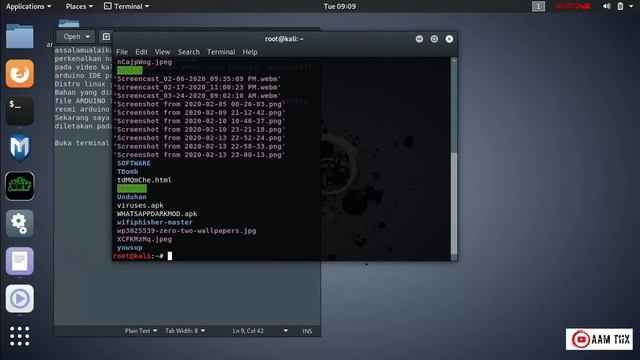
Task: Open the terminal Help menu
Action: click(x=250, y=52)
